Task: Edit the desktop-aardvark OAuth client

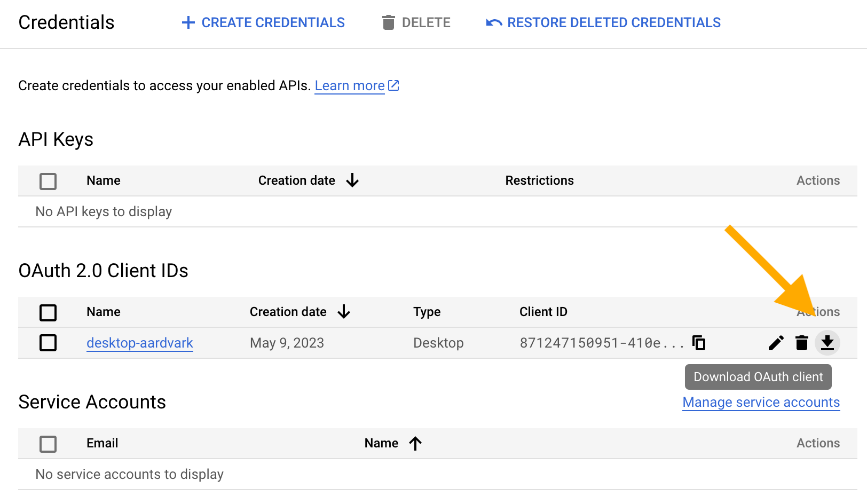Action: 776,343
